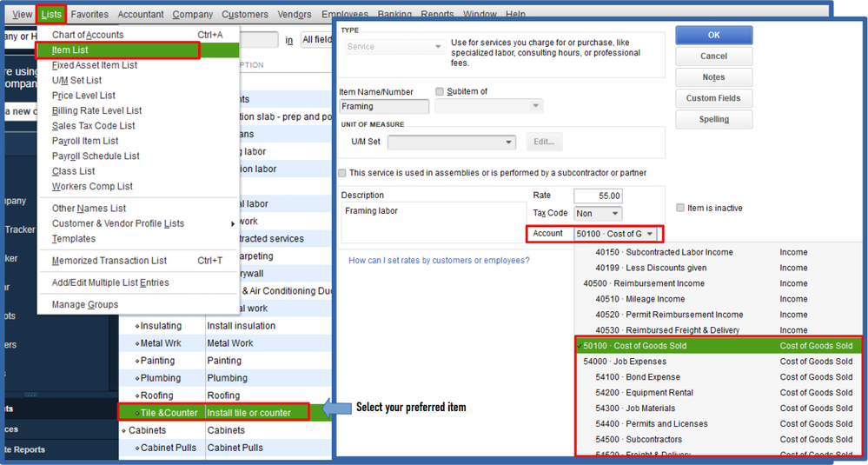Select Sales Tax Code List
868x465 pixels.
click(138, 126)
